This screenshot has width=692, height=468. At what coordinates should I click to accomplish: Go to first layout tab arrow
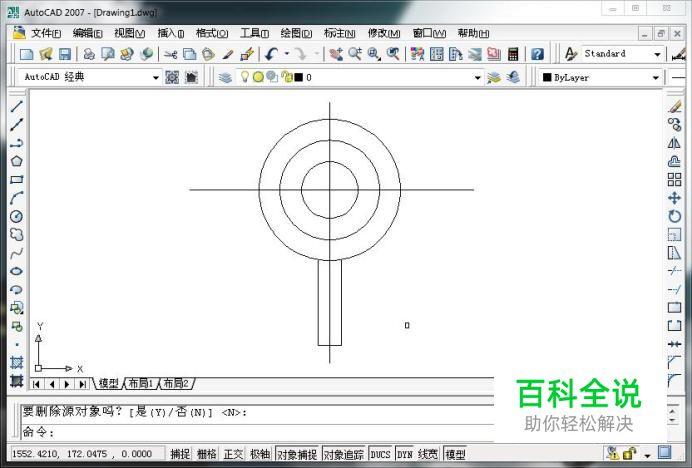click(37, 384)
